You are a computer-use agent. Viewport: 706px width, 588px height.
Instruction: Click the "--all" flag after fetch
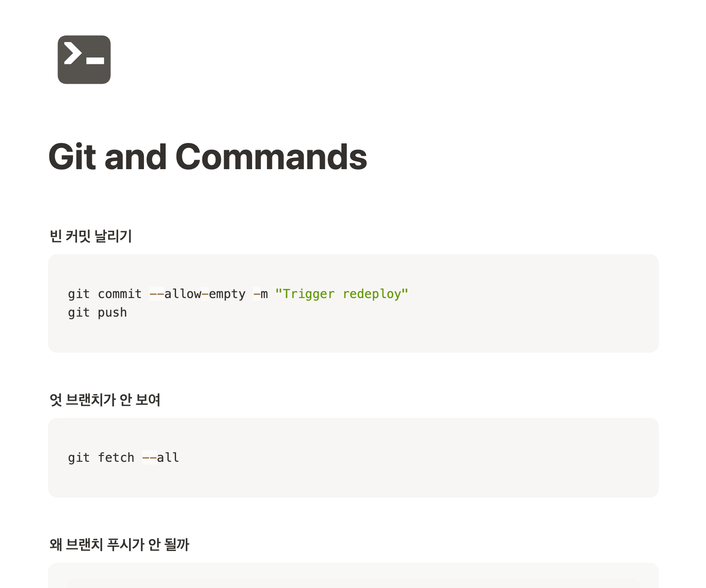(x=161, y=458)
